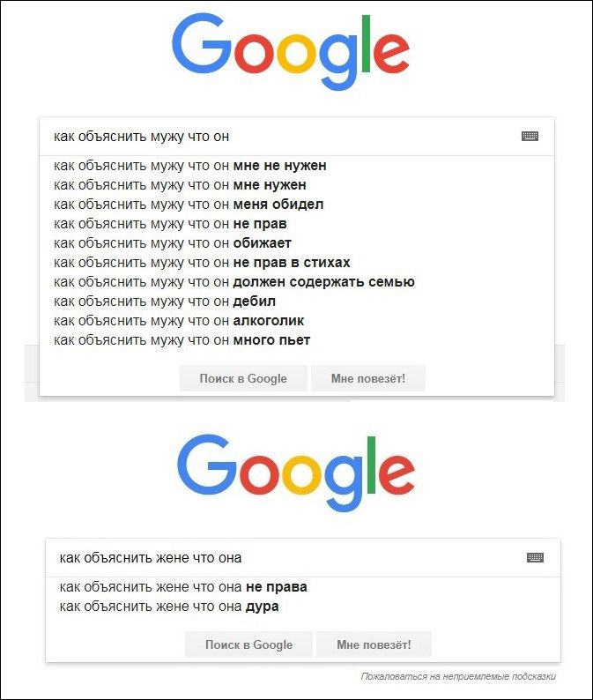Select suggestion 'что он мне нужен'
Image resolution: width=593 pixels, height=700 pixels.
pos(180,185)
